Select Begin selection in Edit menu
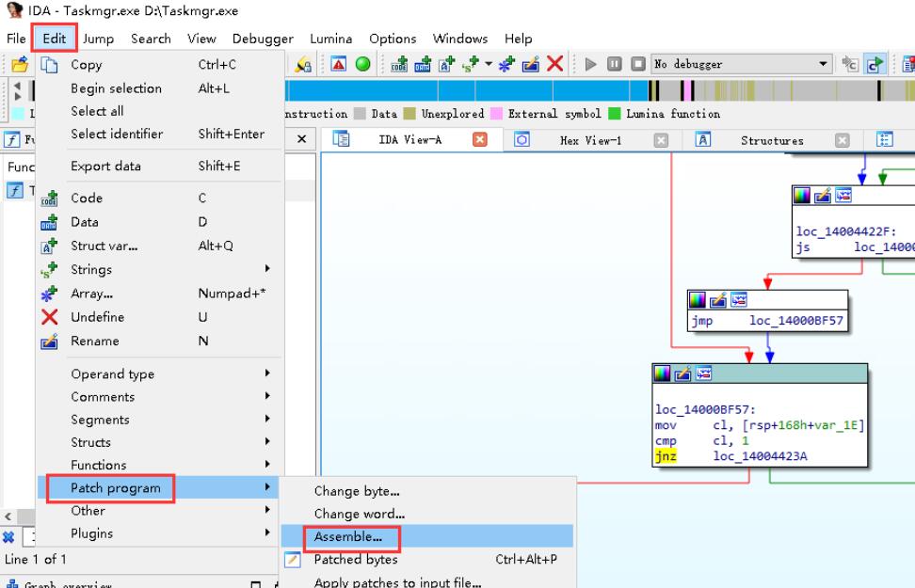Screen dimensions: 915x588 [160, 88]
